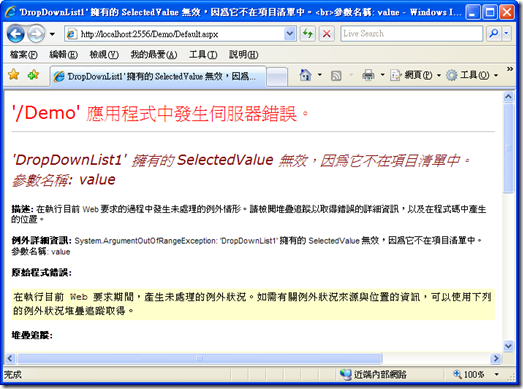Click the 原始程式錯誤: heading
Image resolution: width=523 pixels, height=389 pixels.
point(41,272)
